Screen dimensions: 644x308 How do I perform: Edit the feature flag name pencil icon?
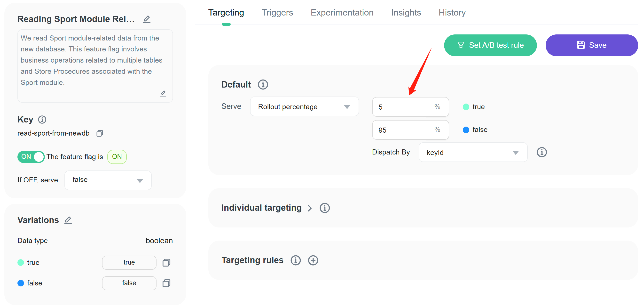[147, 19]
